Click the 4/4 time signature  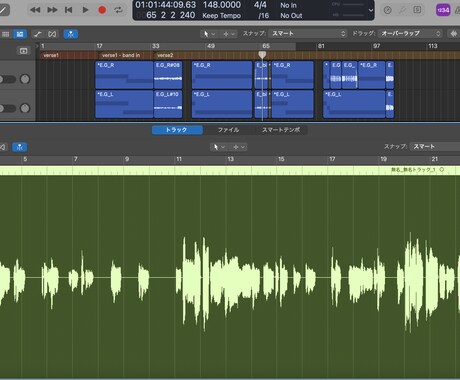260,5
